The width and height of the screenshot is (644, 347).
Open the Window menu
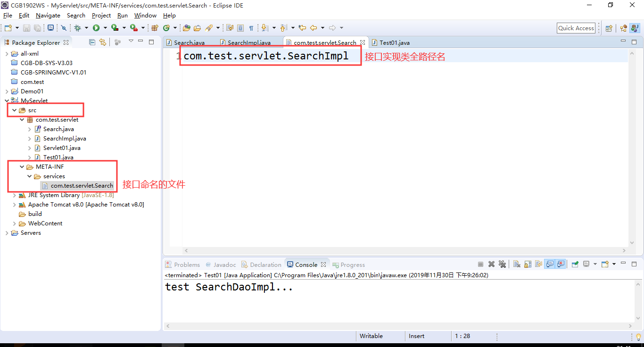pyautogui.click(x=145, y=16)
